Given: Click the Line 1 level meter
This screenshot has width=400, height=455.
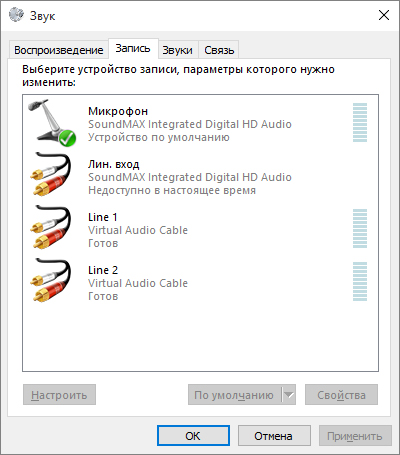Looking at the screenshot, I should (x=360, y=229).
